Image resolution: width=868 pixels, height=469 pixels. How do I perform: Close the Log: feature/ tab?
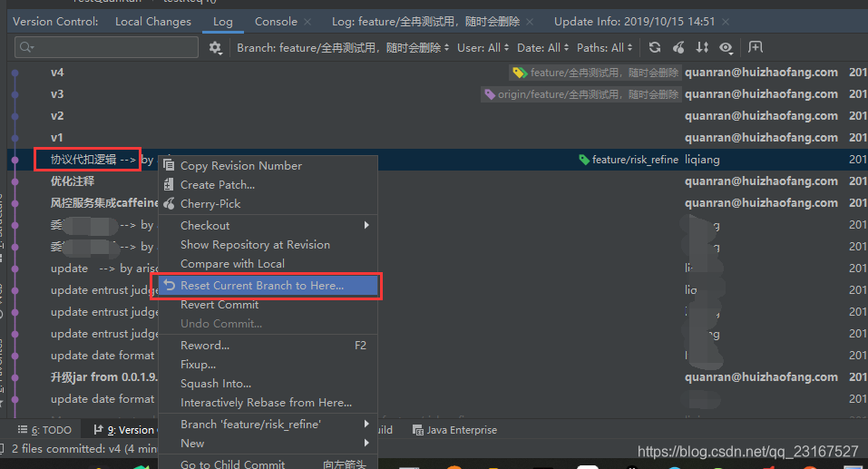pyautogui.click(x=530, y=22)
